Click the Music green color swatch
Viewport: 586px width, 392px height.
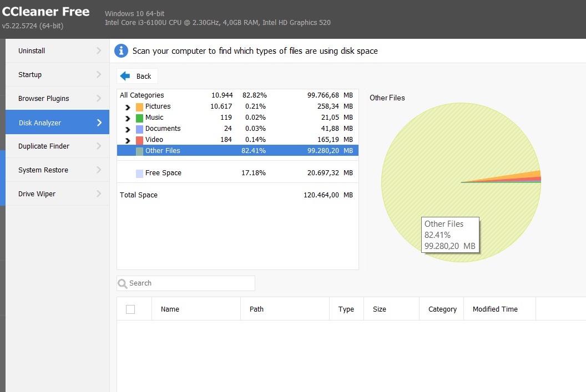(x=139, y=118)
